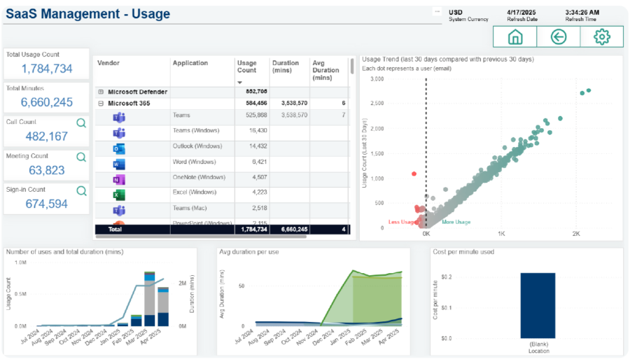Click the Refresh Date 4/17/2025
Image resolution: width=630 pixels, height=364 pixels.
(x=521, y=13)
